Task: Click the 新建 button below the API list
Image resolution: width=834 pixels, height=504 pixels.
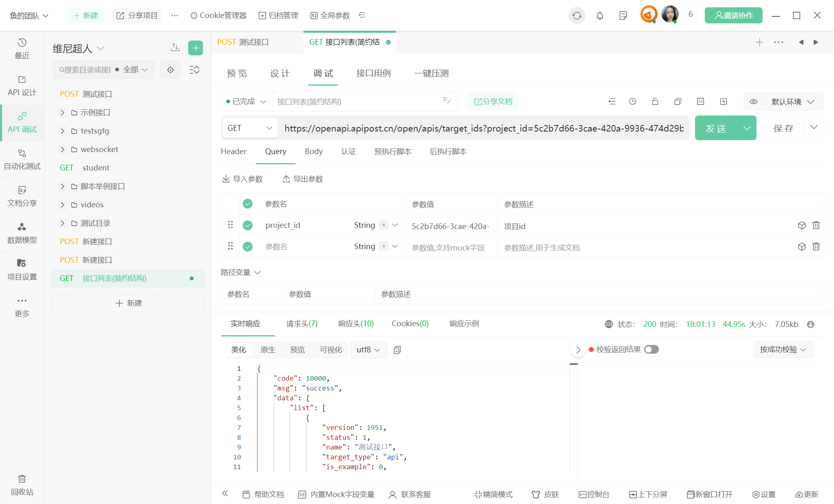Action: pos(128,303)
